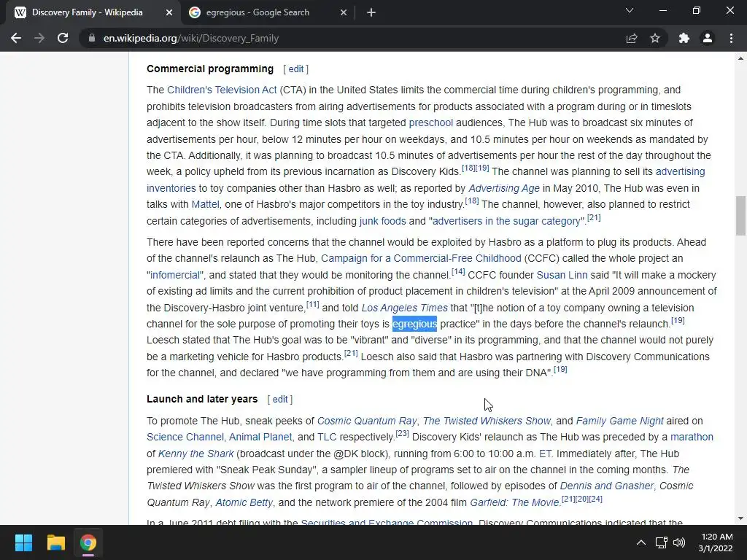Edit the Commercial programming section
Viewport: 747px width, 560px height.
pyautogui.click(x=296, y=69)
